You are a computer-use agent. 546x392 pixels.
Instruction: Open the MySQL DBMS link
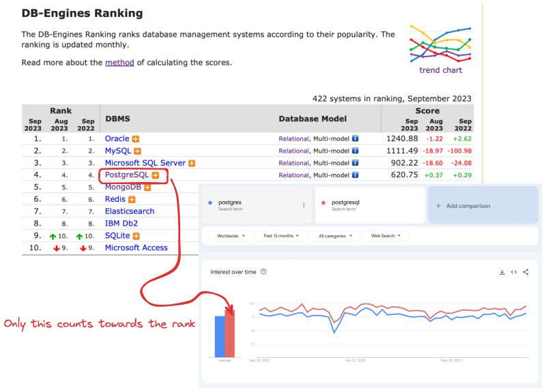click(x=118, y=151)
